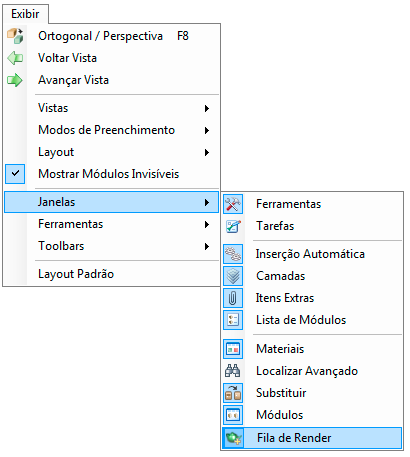Viewport: 410px width, 457px height.
Task: Expand the Modos de Preenchimento submenu arrow
Action: (207, 130)
